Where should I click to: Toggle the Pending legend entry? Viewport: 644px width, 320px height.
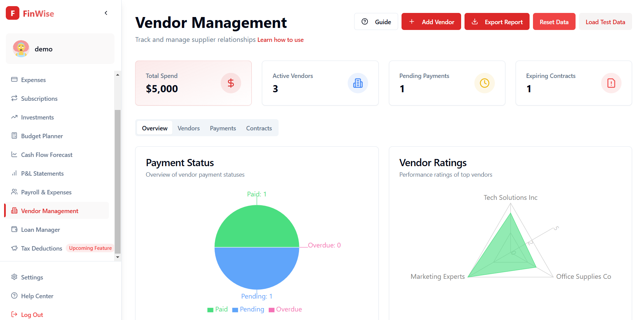pyautogui.click(x=248, y=309)
